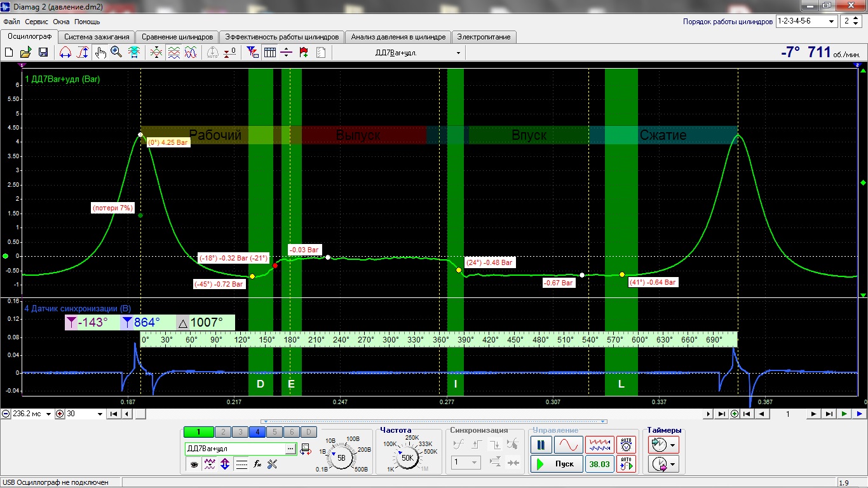Screen dimensions: 868x488
Task: Expand the cylinder firing order dropdown
Action: point(832,21)
